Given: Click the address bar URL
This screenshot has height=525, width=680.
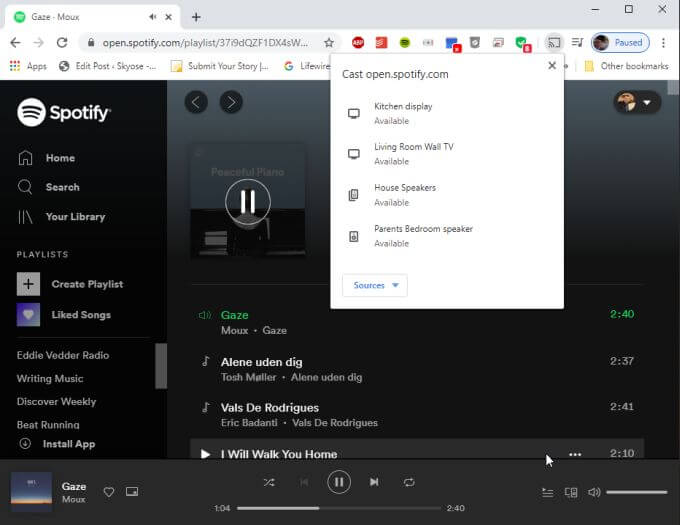Looking at the screenshot, I should click(x=205, y=42).
